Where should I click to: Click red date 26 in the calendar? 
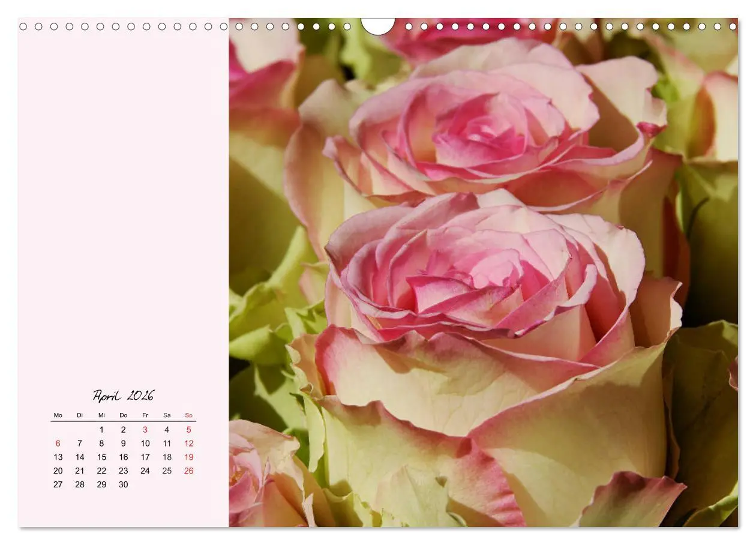[x=188, y=471]
